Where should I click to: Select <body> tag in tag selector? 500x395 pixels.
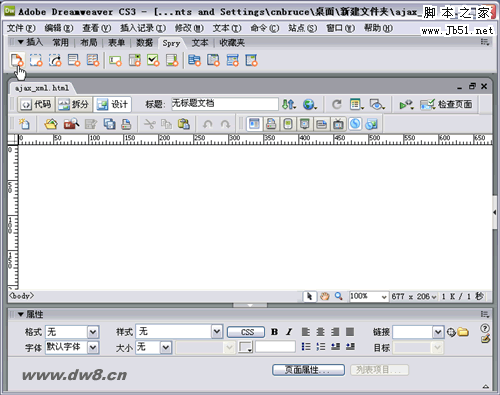tap(21, 296)
